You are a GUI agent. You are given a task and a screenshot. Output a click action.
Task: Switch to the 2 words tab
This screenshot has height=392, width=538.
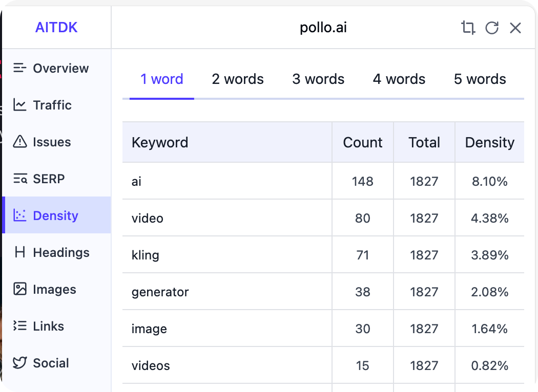point(237,79)
